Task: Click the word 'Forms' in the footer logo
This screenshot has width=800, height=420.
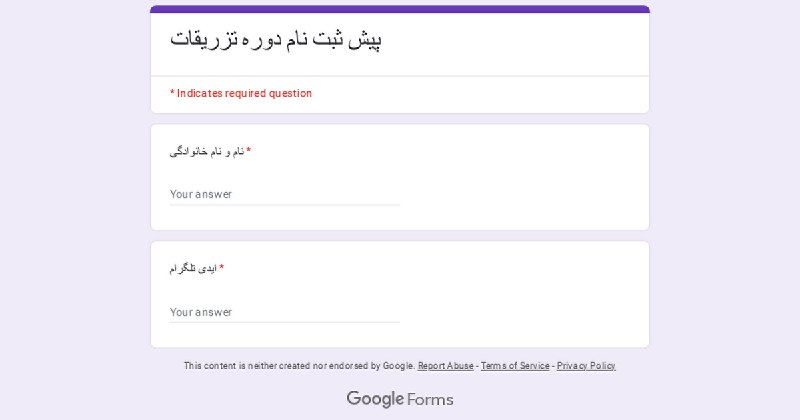Action: pyautogui.click(x=430, y=400)
